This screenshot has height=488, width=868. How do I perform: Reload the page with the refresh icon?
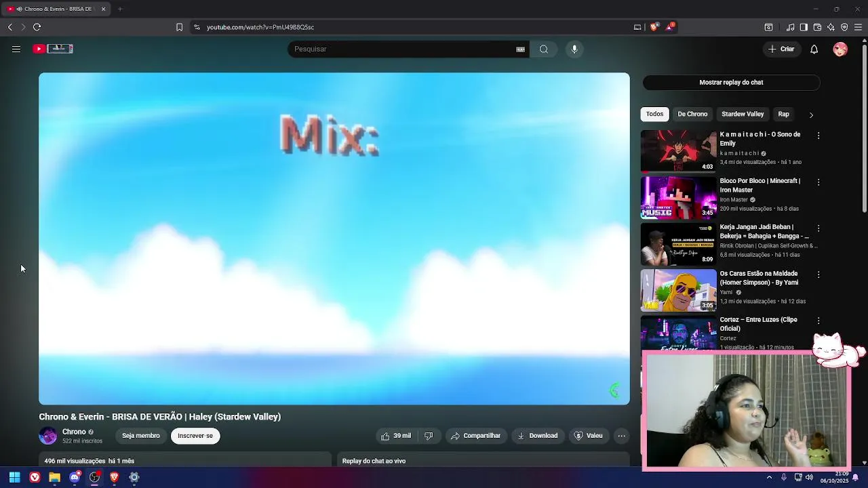(x=37, y=27)
